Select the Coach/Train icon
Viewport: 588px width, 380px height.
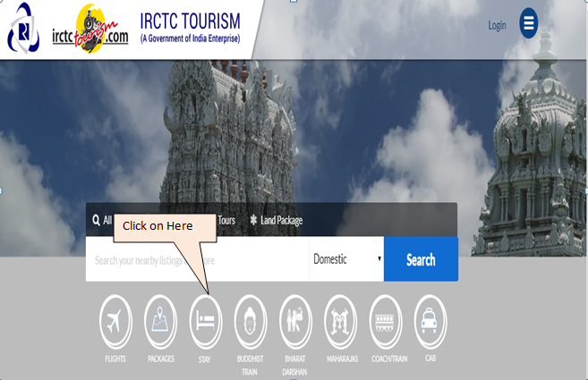pos(385,322)
